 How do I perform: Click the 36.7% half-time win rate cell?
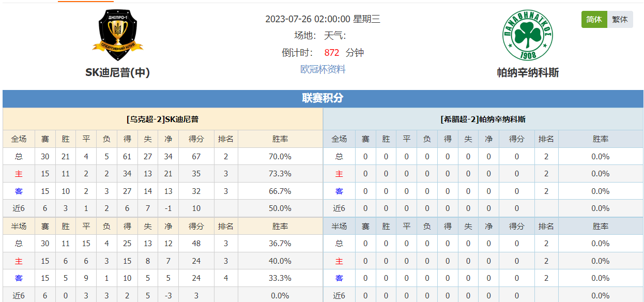coord(280,244)
